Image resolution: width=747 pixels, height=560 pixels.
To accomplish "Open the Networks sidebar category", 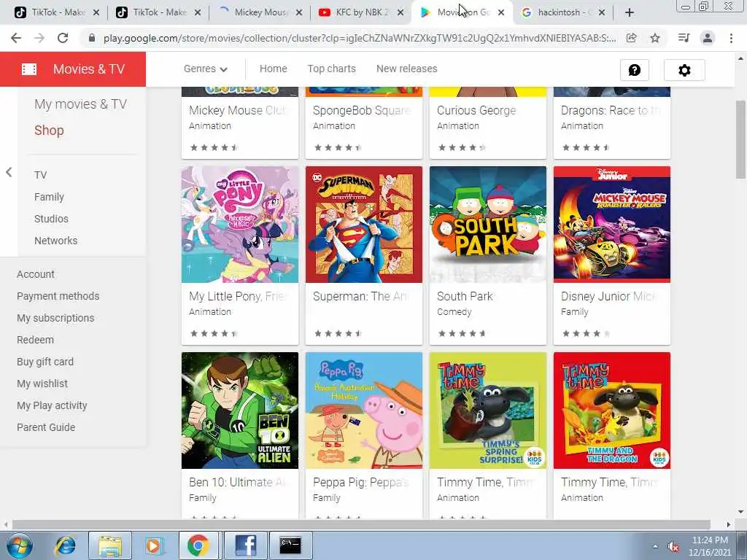I will (55, 241).
